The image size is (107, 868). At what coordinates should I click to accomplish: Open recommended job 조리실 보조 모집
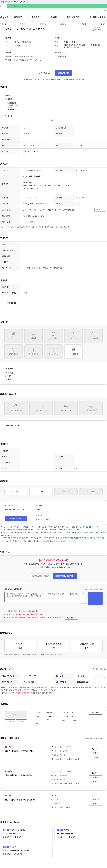point(9,833)
